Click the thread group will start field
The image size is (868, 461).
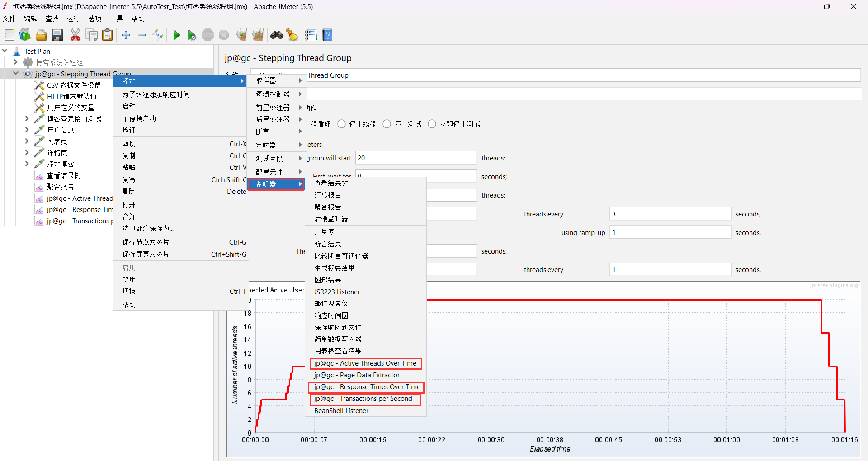[x=416, y=158]
